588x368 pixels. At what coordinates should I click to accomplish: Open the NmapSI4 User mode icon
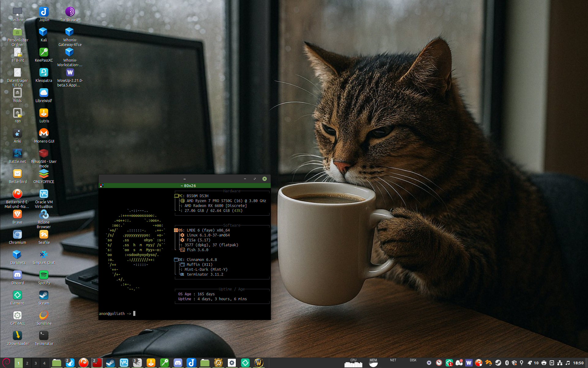[x=44, y=158]
